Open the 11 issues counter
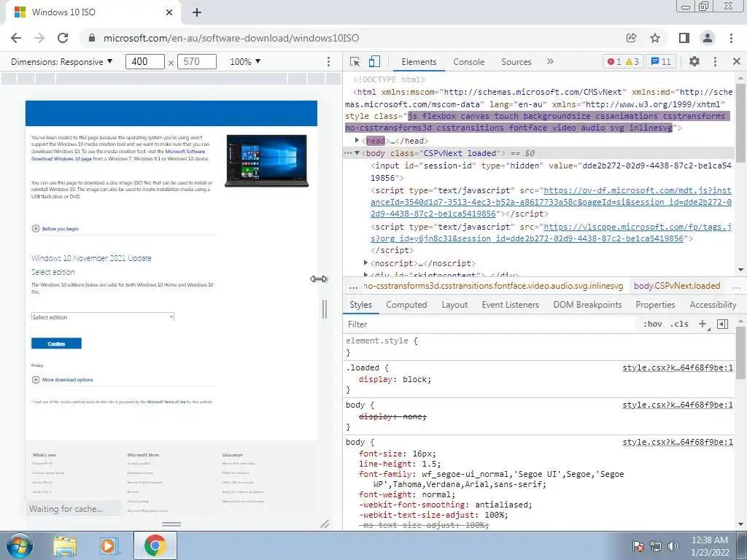The height and width of the screenshot is (560, 747). pos(661,61)
